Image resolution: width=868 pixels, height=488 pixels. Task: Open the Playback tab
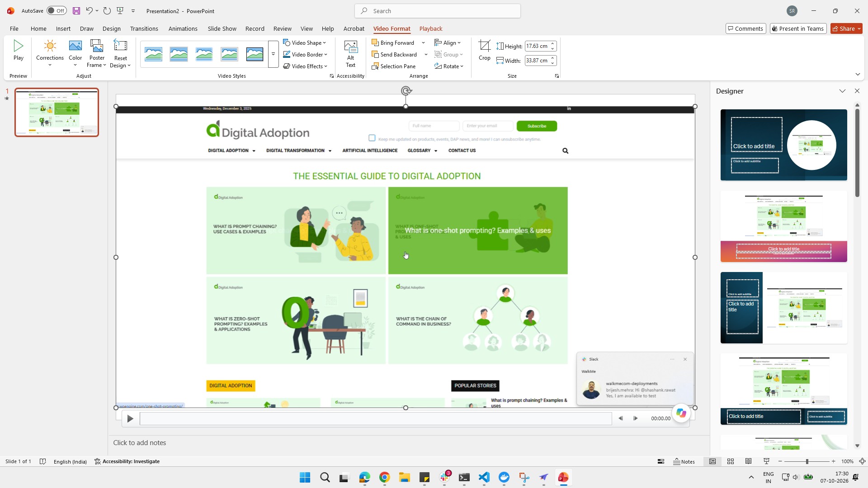[430, 28]
